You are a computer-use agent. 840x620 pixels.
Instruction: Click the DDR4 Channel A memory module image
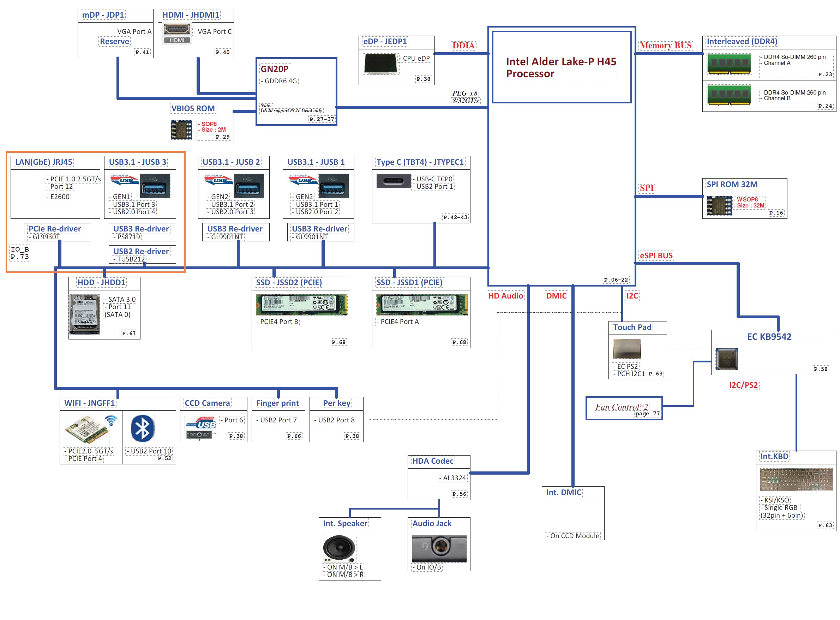pos(729,64)
